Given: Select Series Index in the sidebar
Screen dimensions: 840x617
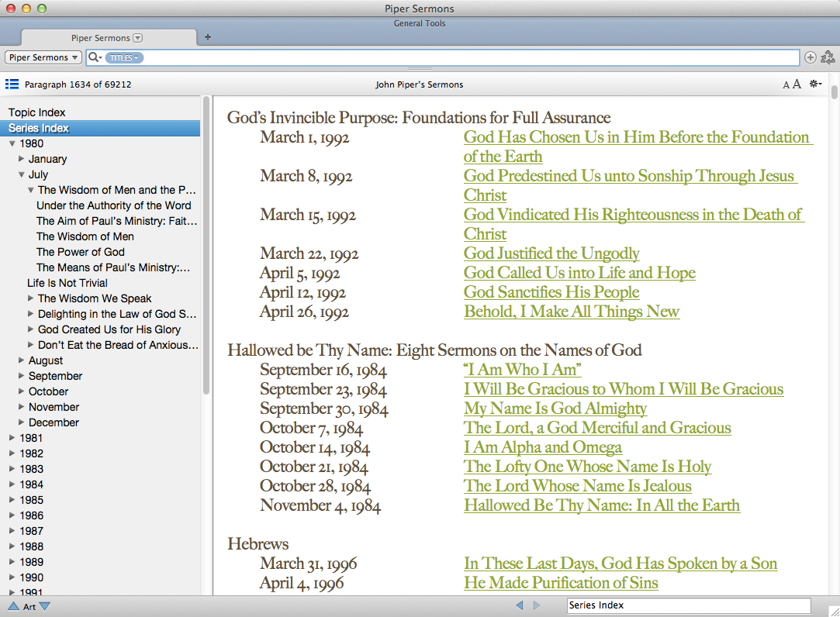Looking at the screenshot, I should 100,128.
